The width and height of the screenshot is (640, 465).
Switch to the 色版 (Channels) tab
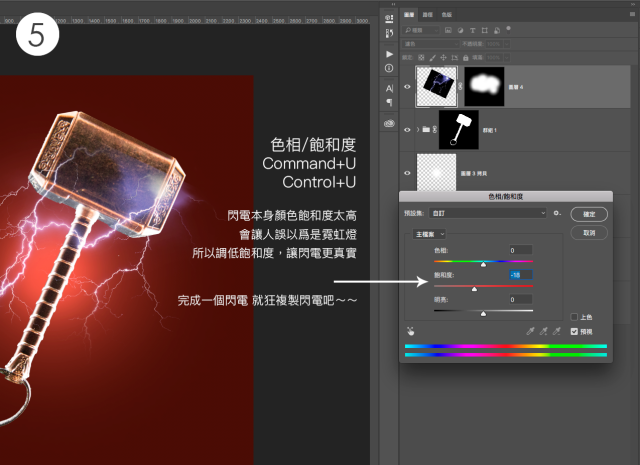(x=446, y=16)
